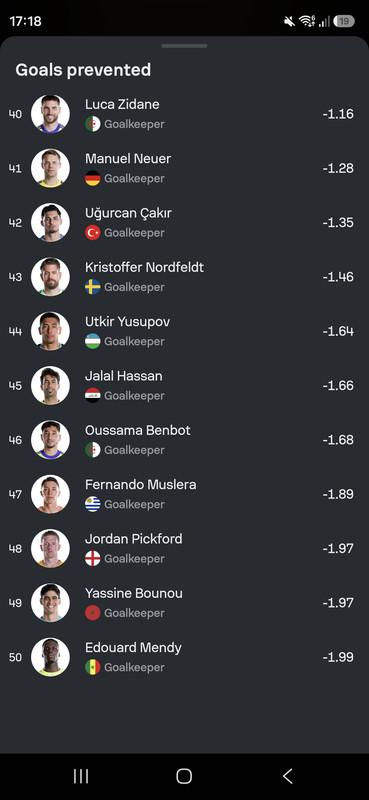This screenshot has height=800, width=369.
Task: Click the England flag under Jordan Pickford
Action: pyautogui.click(x=92, y=559)
